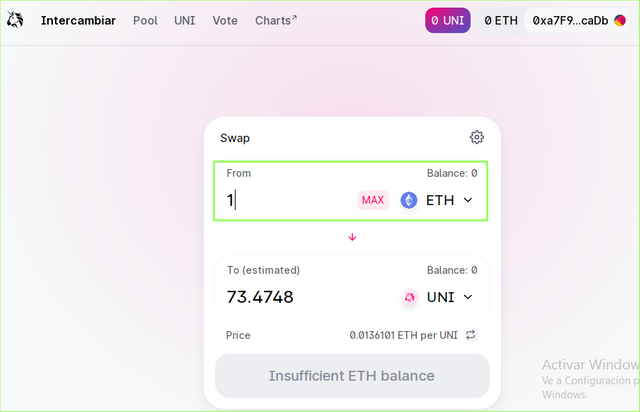
Task: Open the Pool tab
Action: (x=145, y=20)
